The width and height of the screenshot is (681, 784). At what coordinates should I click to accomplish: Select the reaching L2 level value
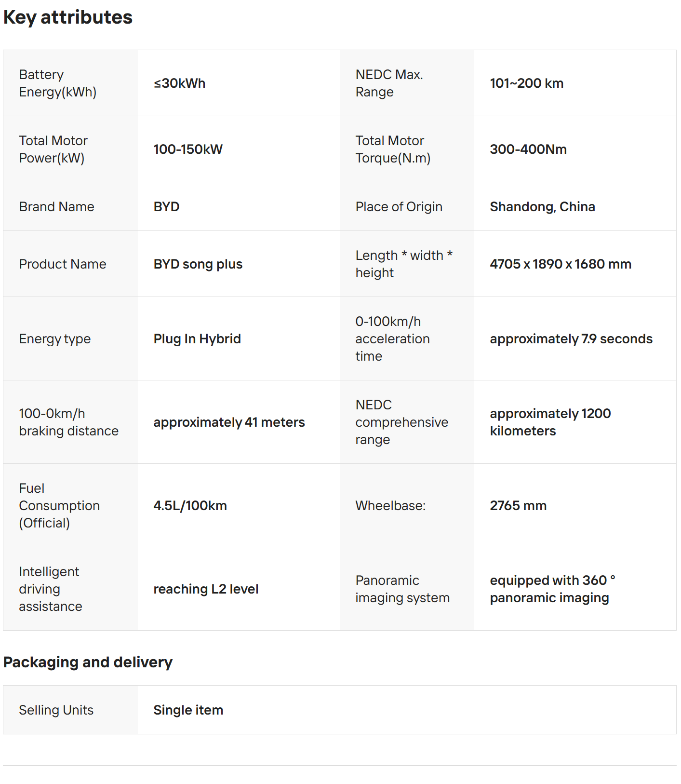point(206,589)
